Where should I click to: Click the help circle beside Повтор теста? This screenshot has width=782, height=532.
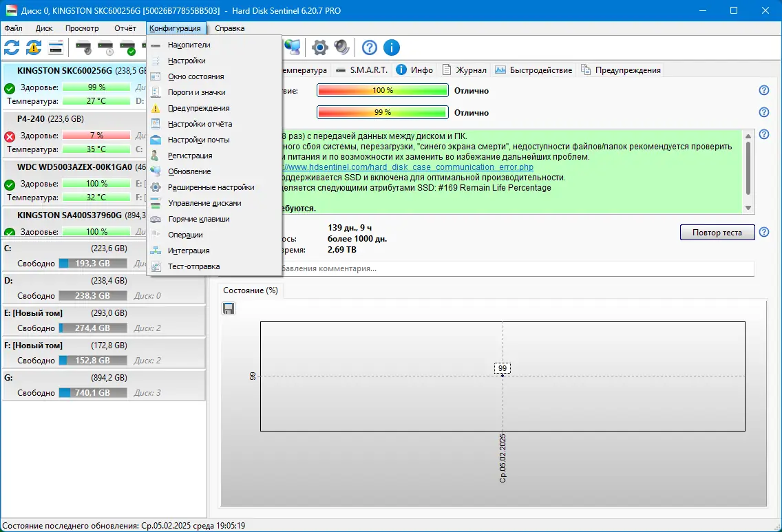point(763,232)
